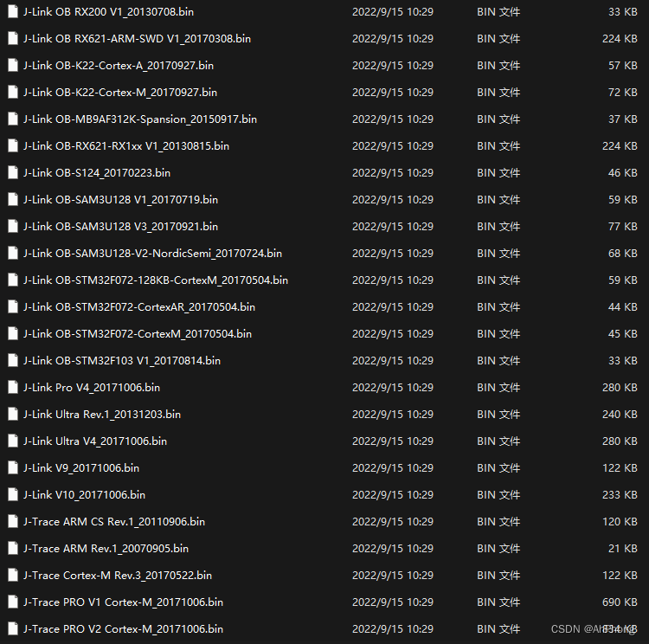Click file icon of J-Link OB-RX621-RX1xx V1_20130815.bin
Screen dimensions: 649x644
point(13,145)
